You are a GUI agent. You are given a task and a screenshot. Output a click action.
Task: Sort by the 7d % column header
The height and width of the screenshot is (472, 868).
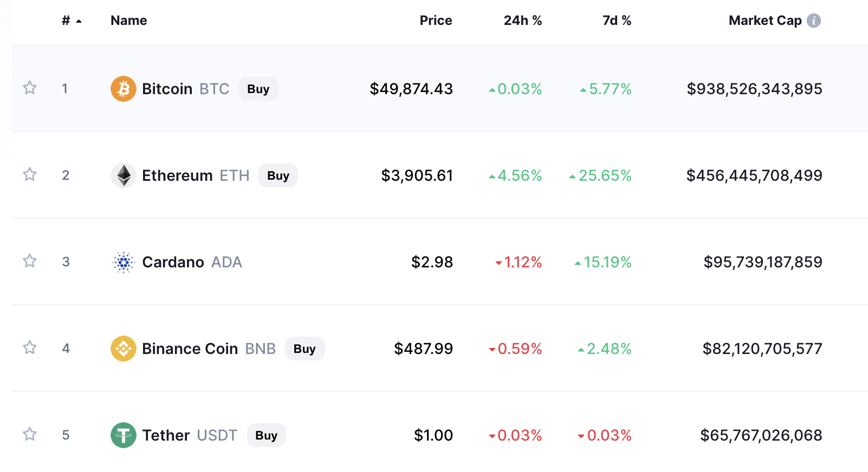tap(617, 21)
